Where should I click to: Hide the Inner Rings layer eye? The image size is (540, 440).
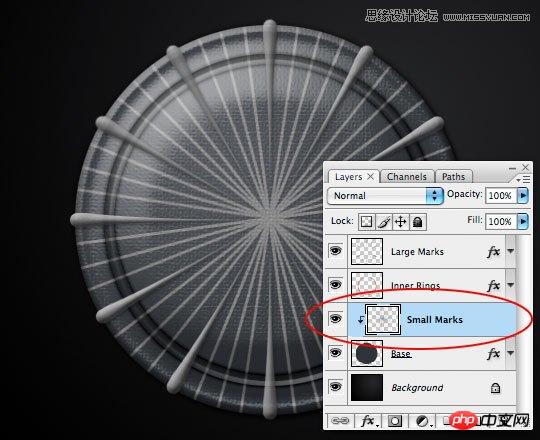(335, 285)
